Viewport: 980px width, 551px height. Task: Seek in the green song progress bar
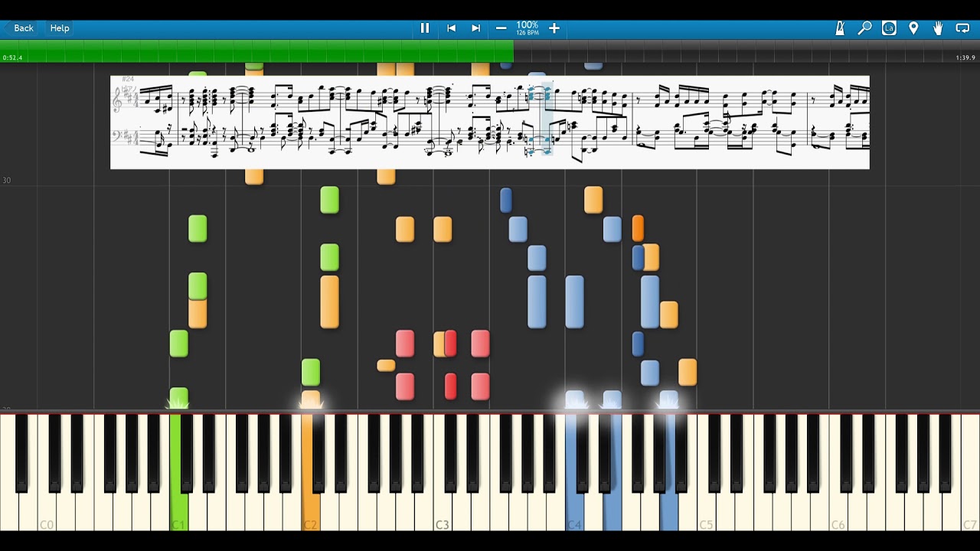pos(256,51)
